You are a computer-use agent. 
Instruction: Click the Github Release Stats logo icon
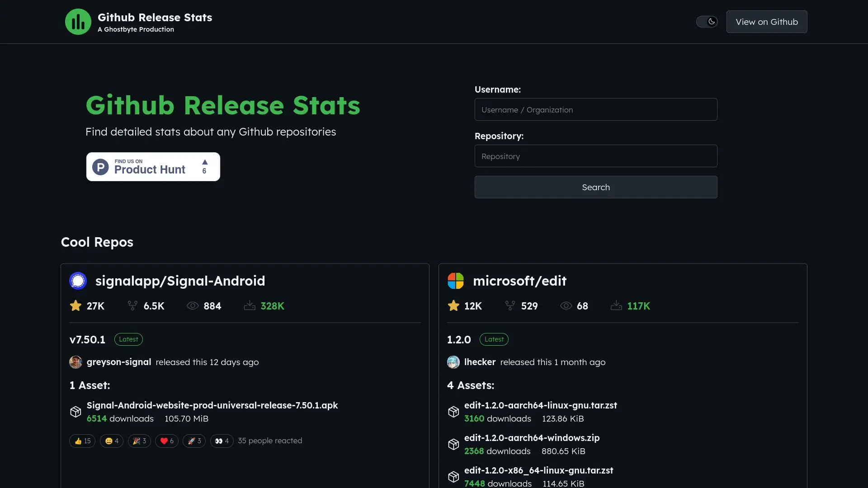[x=78, y=21]
